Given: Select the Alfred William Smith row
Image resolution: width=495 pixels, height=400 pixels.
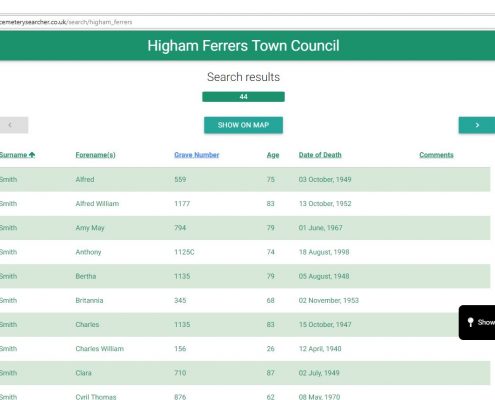Looking at the screenshot, I should tap(245, 204).
